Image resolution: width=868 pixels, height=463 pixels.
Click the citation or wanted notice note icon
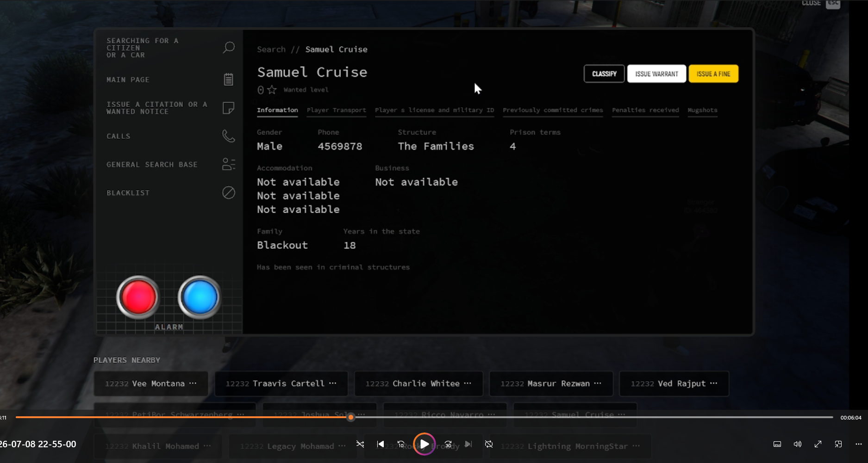click(228, 108)
